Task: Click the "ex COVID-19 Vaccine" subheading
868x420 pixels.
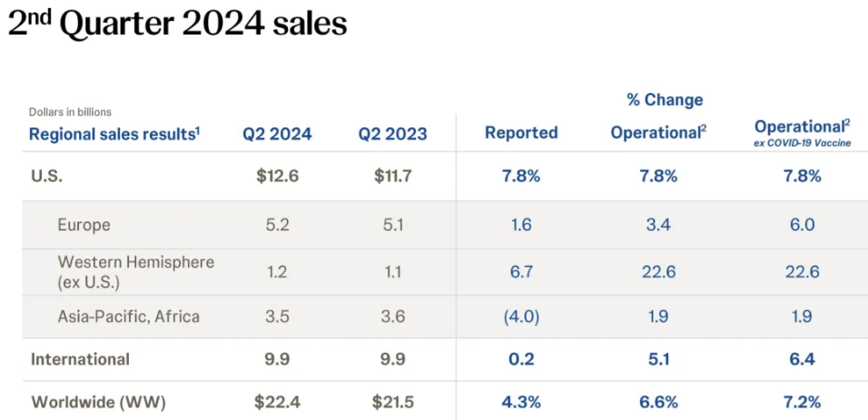Action: point(804,143)
